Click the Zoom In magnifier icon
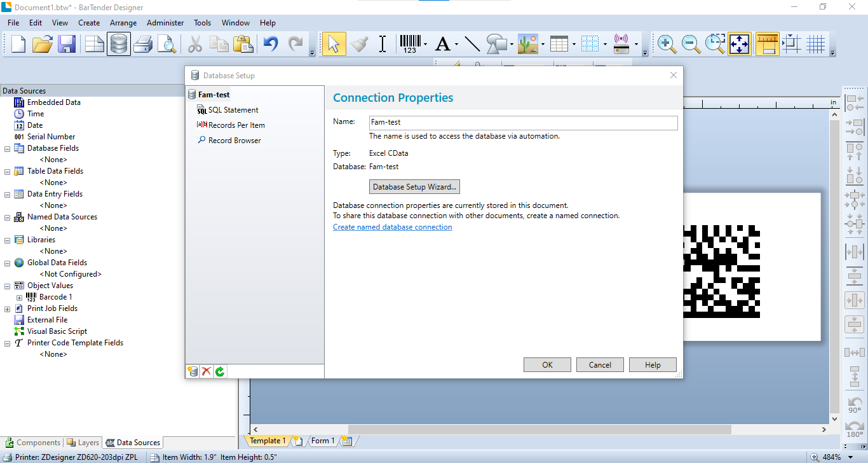Screen dimensions: 868x463 [x=667, y=44]
